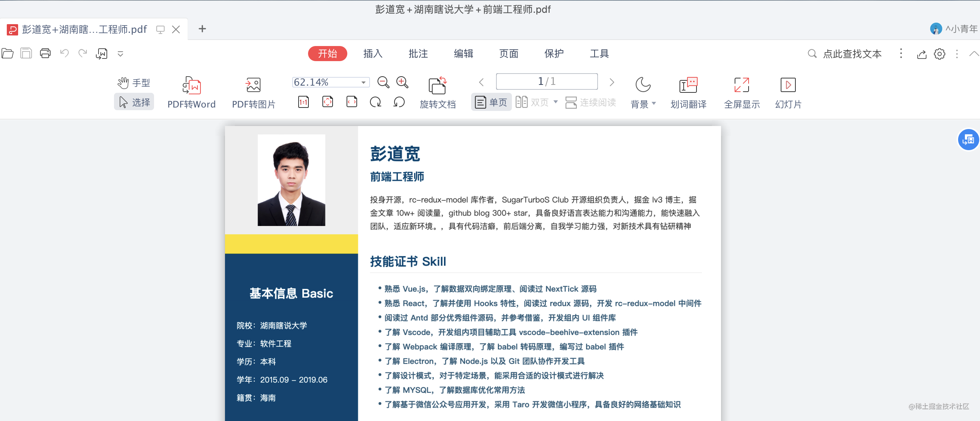Print the document with the printer icon
Image resolution: width=980 pixels, height=421 pixels.
coord(45,53)
